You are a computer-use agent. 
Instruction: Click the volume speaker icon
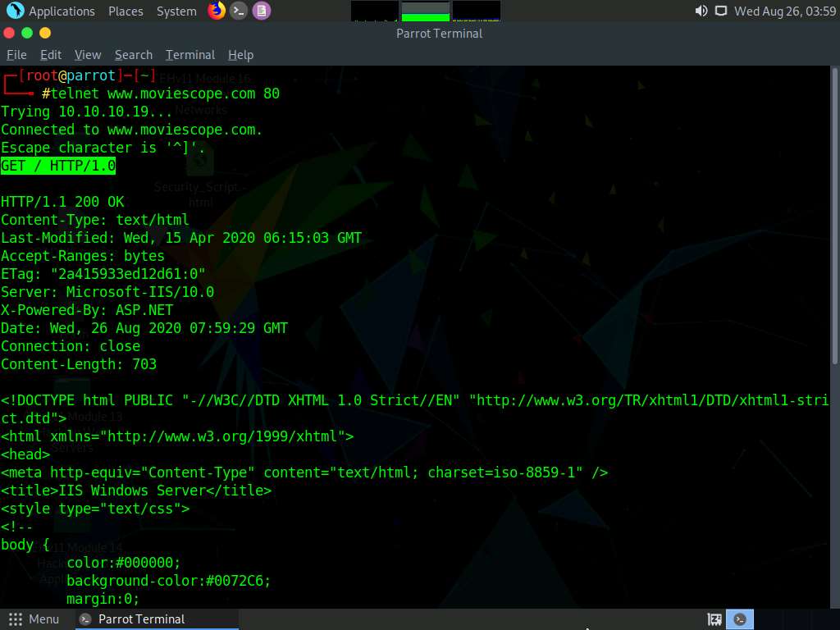701,11
